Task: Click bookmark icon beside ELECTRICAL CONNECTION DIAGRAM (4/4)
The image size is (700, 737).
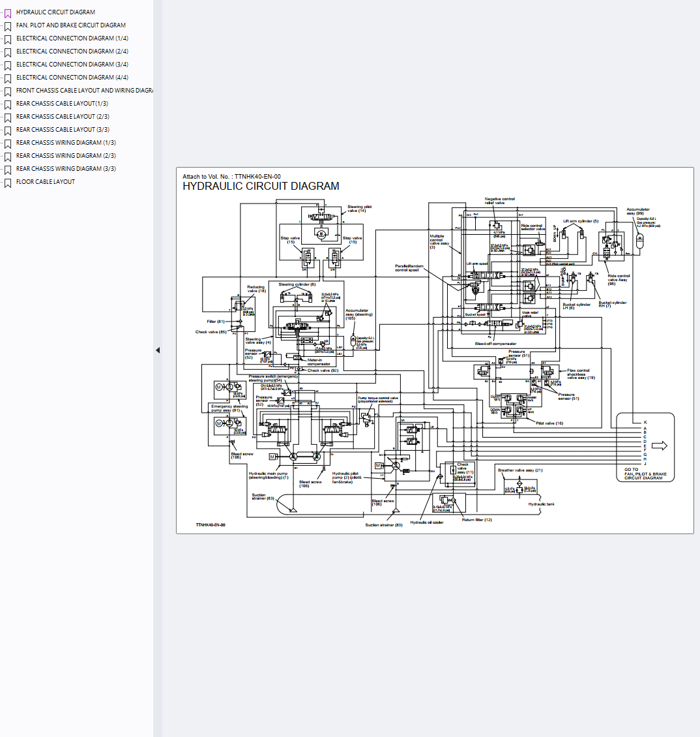Action: coord(8,79)
